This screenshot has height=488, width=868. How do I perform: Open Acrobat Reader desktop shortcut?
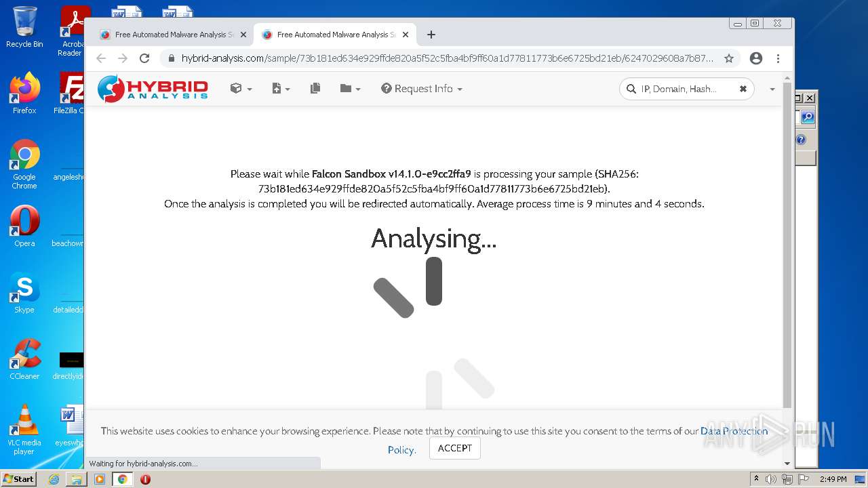click(x=72, y=32)
